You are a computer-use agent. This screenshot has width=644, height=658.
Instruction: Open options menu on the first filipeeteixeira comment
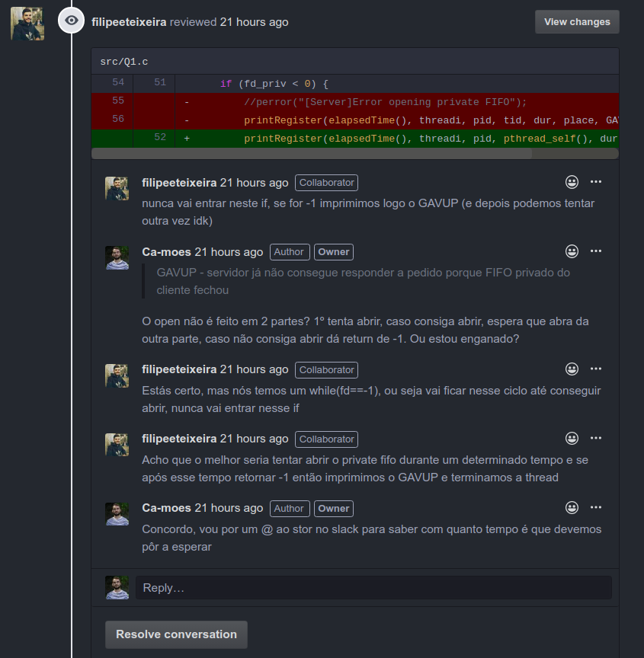pyautogui.click(x=595, y=182)
